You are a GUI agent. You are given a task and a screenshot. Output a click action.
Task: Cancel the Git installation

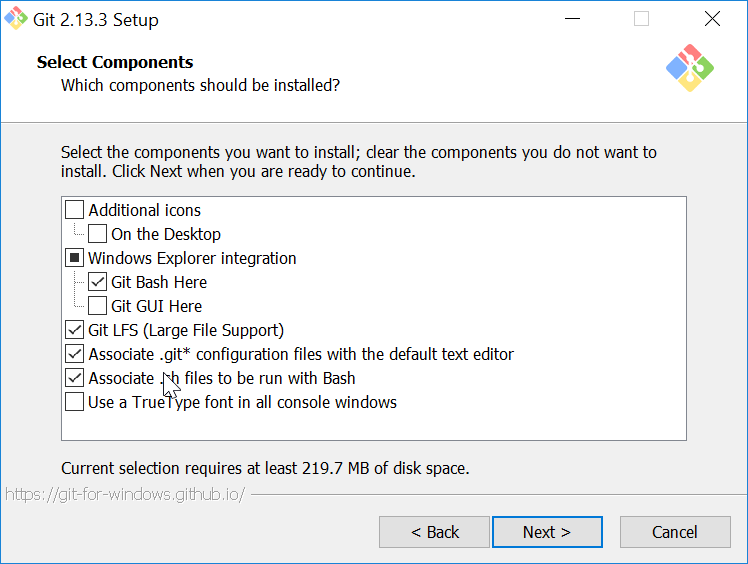click(x=675, y=532)
